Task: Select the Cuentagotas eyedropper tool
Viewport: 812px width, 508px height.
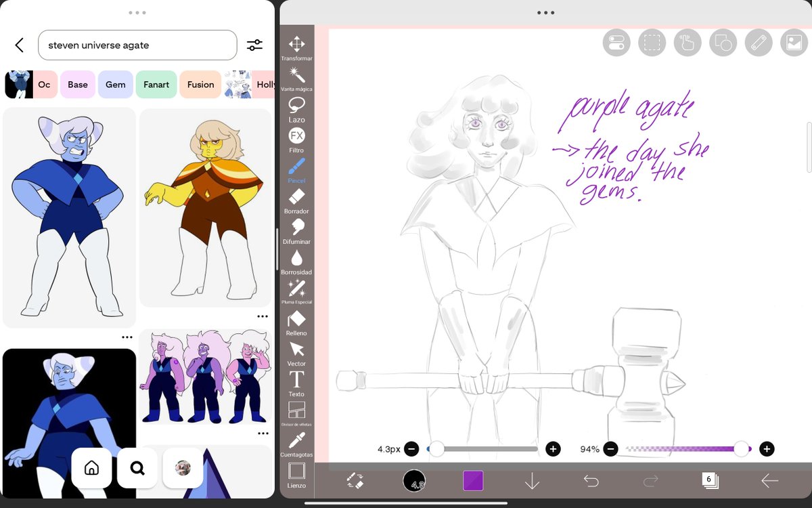Action: click(x=296, y=445)
